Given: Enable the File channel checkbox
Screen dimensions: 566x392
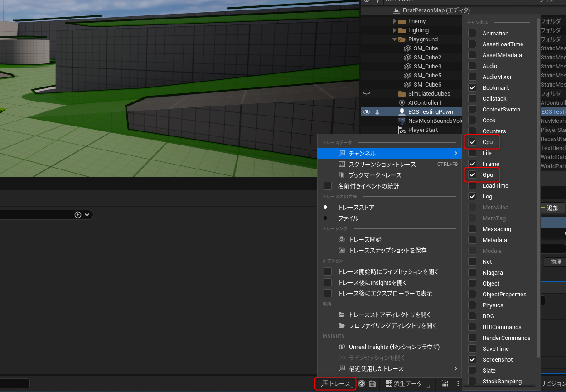Looking at the screenshot, I should pos(472,153).
